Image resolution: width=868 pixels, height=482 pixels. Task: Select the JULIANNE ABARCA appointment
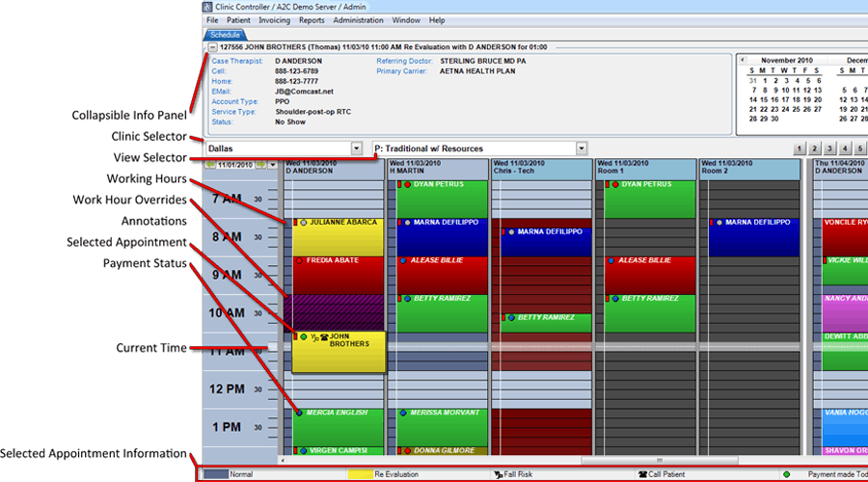click(338, 237)
